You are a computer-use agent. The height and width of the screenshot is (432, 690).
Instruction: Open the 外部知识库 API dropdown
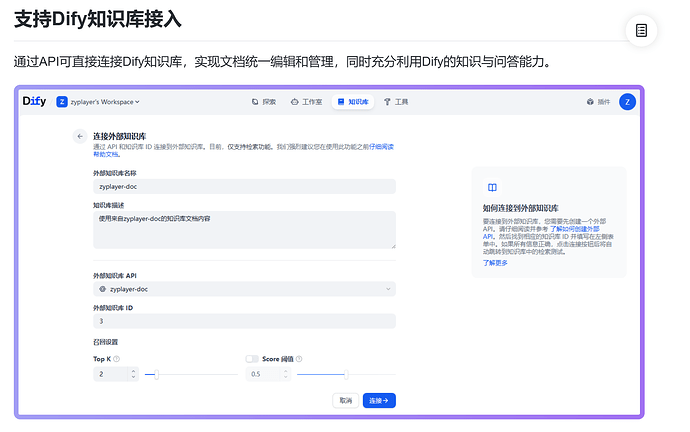click(x=244, y=289)
